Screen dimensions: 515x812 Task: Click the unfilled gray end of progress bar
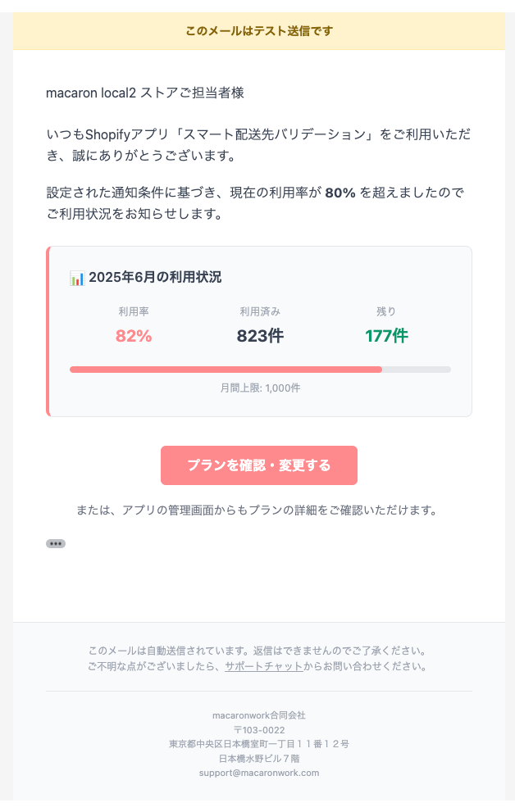pos(417,370)
